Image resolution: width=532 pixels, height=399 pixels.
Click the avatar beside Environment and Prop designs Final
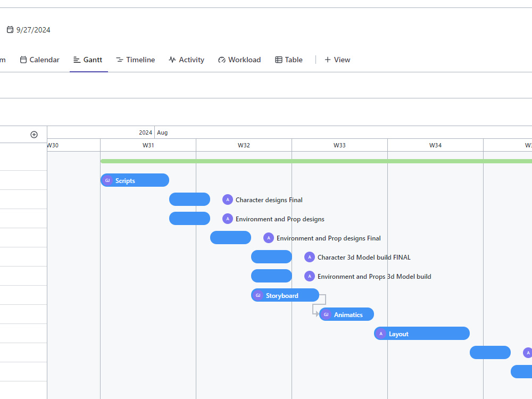269,238
